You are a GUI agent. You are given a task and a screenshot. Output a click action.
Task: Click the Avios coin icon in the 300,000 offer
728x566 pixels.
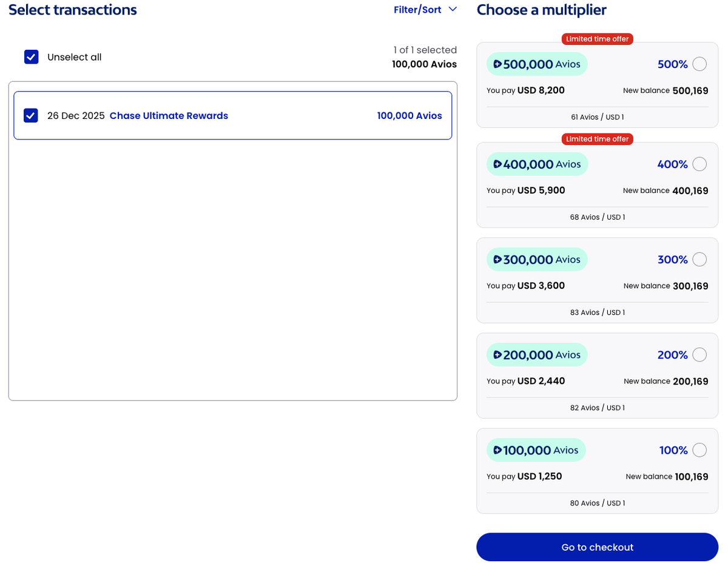click(498, 259)
